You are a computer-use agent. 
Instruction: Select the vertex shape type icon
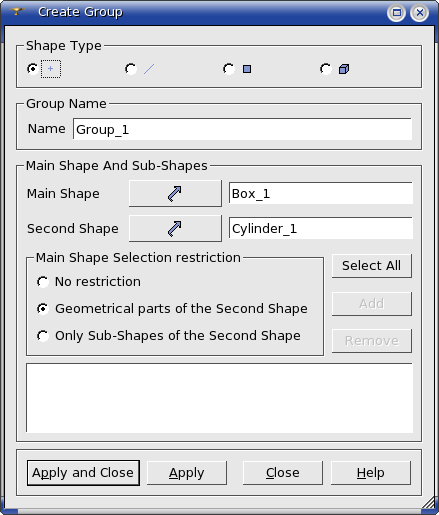click(51, 69)
